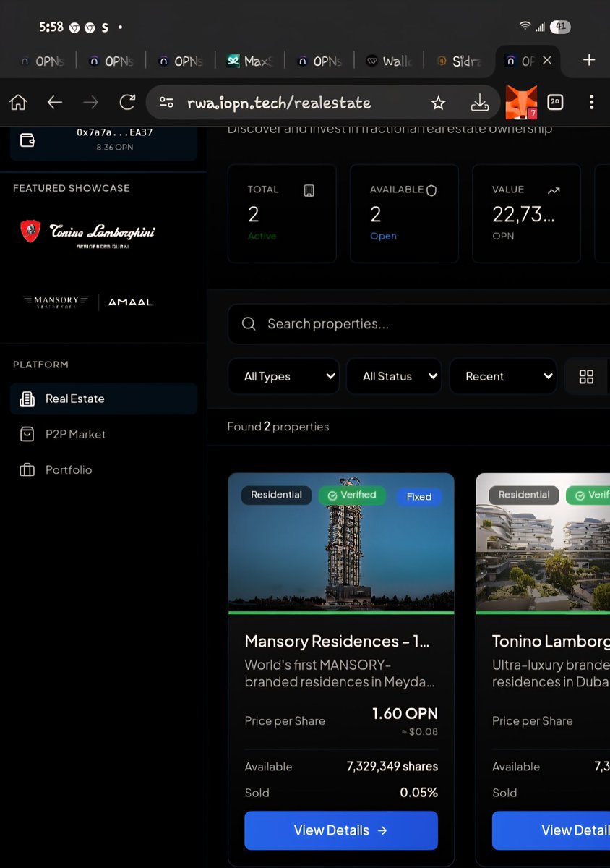
Task: Click the search magnifier icon in properties search
Action: click(x=249, y=323)
